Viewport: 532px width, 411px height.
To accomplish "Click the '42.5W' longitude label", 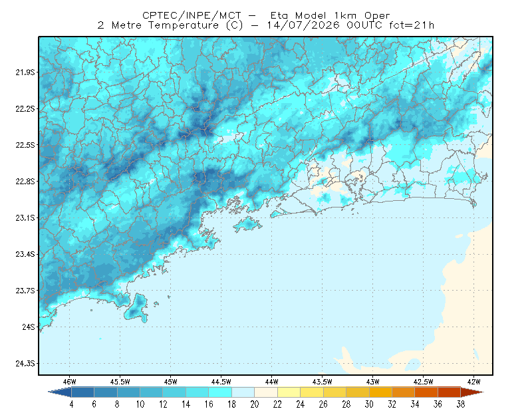I will [x=424, y=382].
